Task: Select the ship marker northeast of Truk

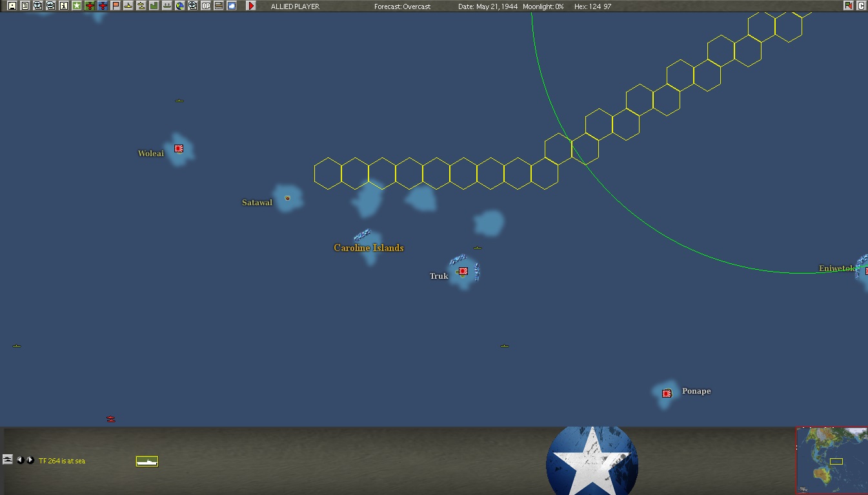Action: coord(478,248)
